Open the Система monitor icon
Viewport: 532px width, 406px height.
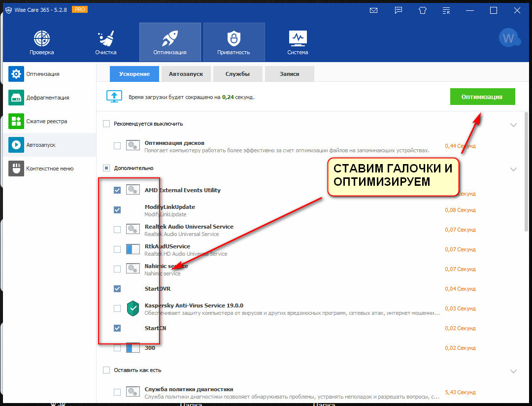click(x=298, y=38)
